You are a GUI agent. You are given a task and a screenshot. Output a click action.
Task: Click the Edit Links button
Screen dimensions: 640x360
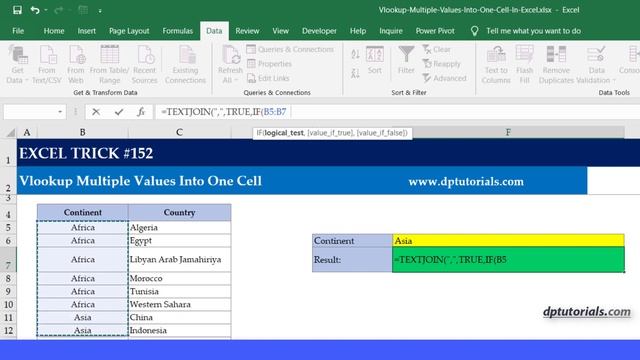(x=268, y=78)
